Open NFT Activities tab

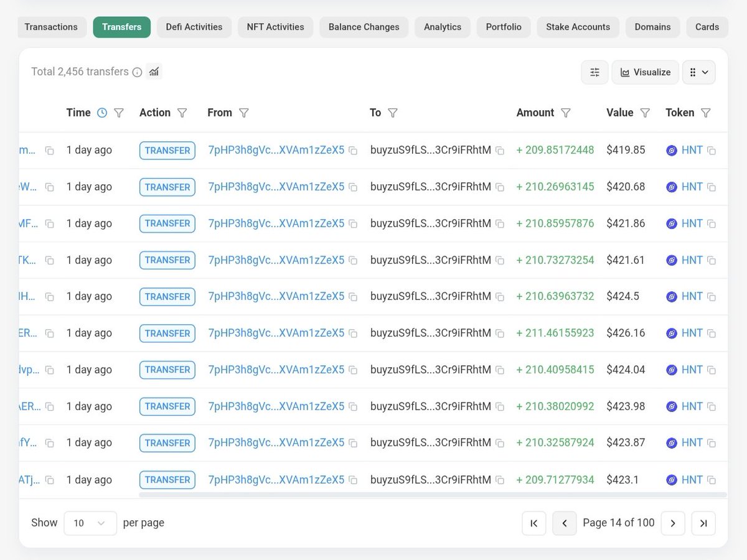(276, 27)
